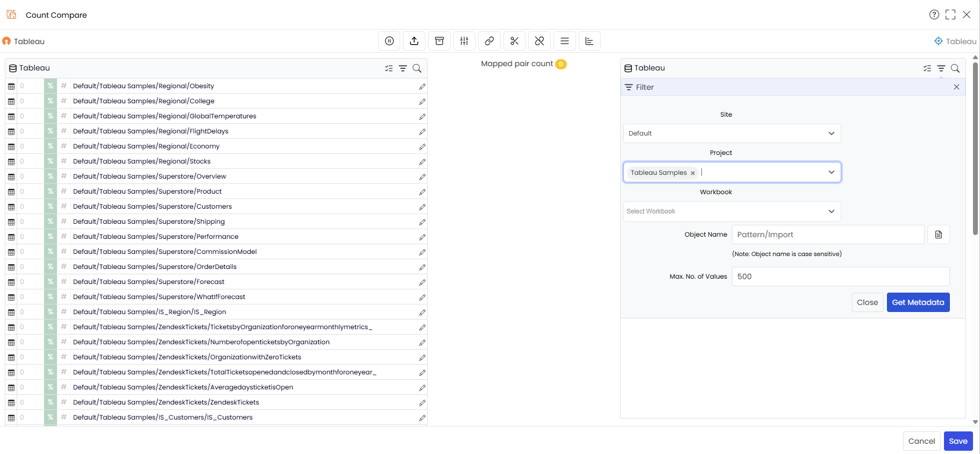Open the sliders settings icon
The width and height of the screenshot is (980, 454).
pyautogui.click(x=464, y=41)
